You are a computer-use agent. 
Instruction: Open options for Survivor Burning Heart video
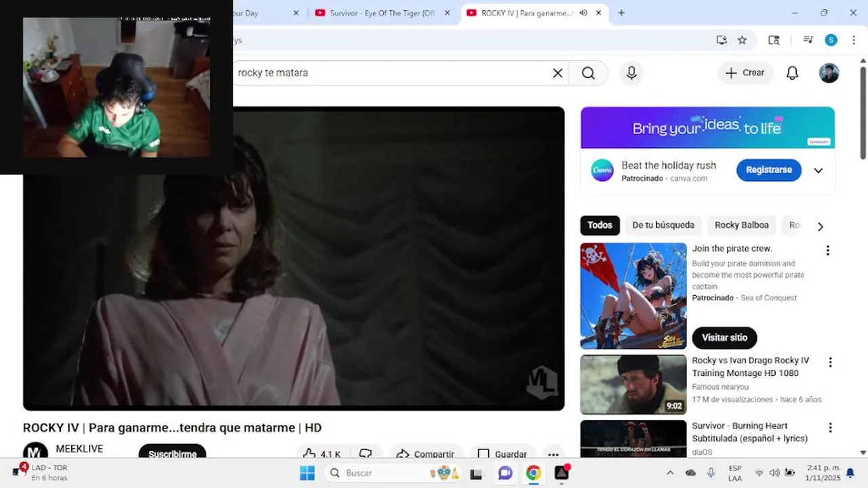[830, 428]
